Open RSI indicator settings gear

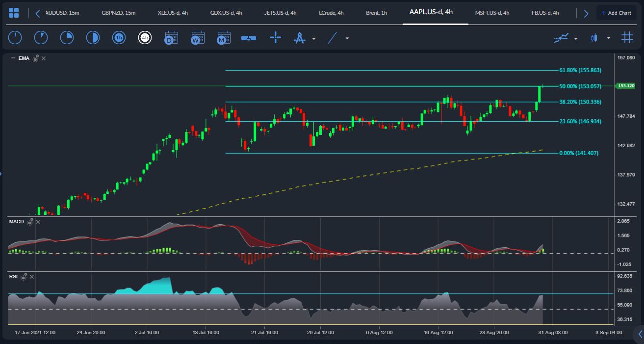tap(24, 277)
